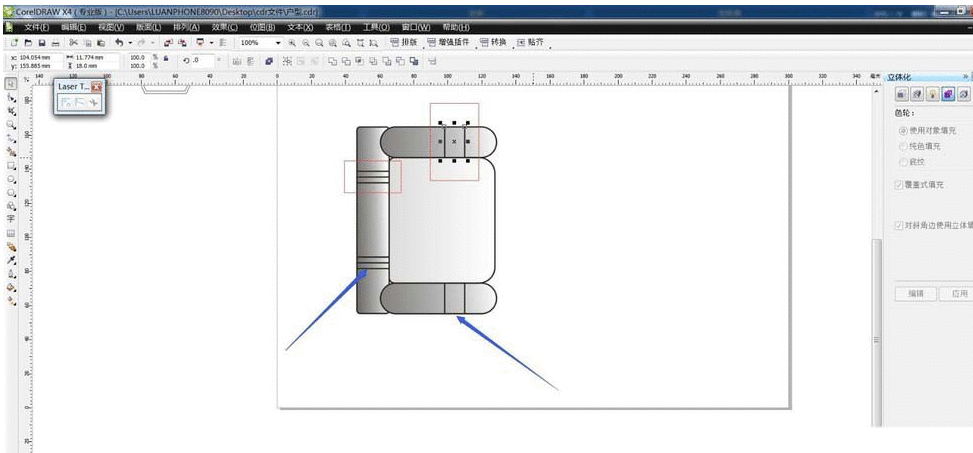This screenshot has height=453, width=973.
Task: Select the Zoom tool in toolbox
Action: pyautogui.click(x=11, y=124)
